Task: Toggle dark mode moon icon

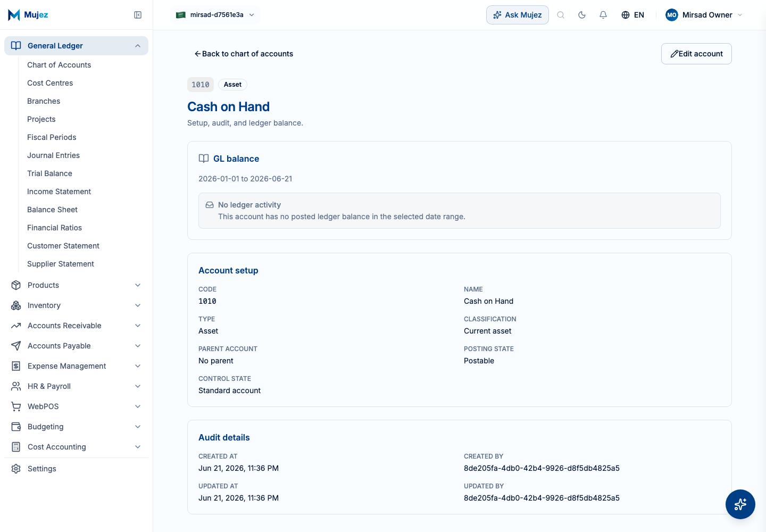Action: click(582, 15)
